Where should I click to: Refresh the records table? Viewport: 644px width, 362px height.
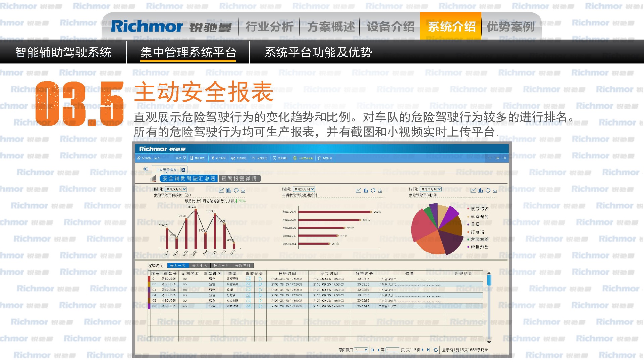[436, 350]
